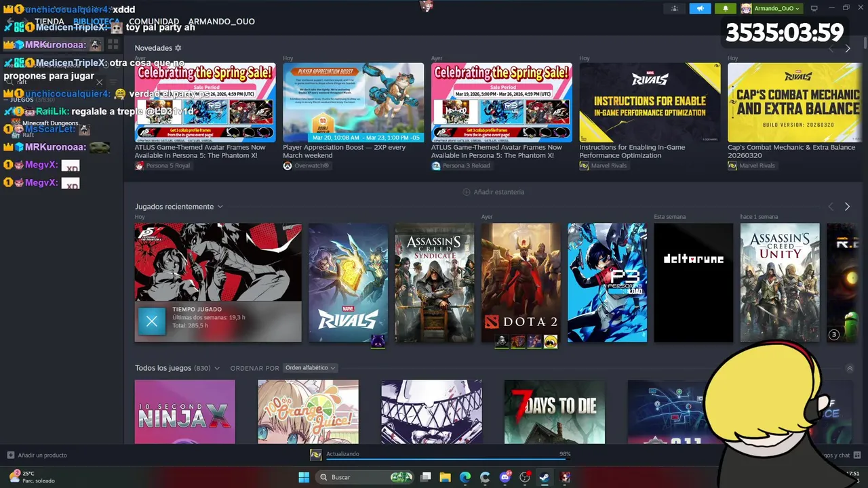Click friend avatars row under Dota 2
The image size is (868, 488).
point(526,342)
